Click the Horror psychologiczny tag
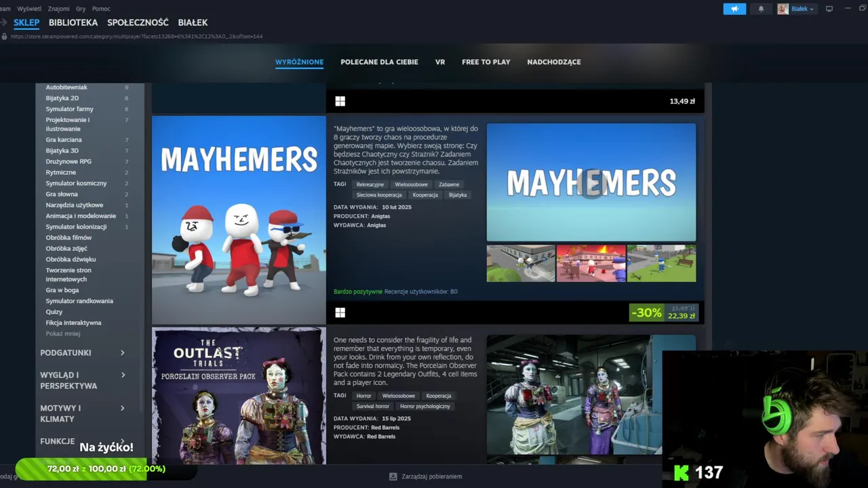Screen dimensions: 868x488 point(425,407)
